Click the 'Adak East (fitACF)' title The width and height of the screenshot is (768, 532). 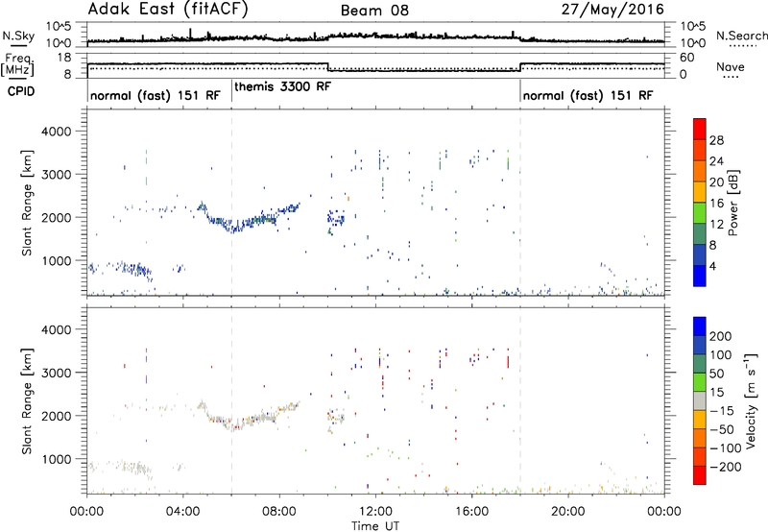pyautogui.click(x=168, y=10)
